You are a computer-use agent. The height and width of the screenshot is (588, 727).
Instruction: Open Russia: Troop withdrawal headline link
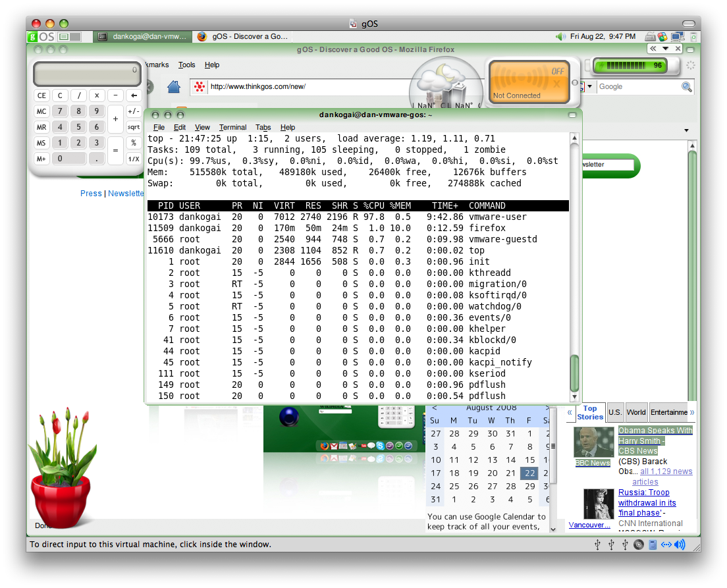tap(647, 502)
